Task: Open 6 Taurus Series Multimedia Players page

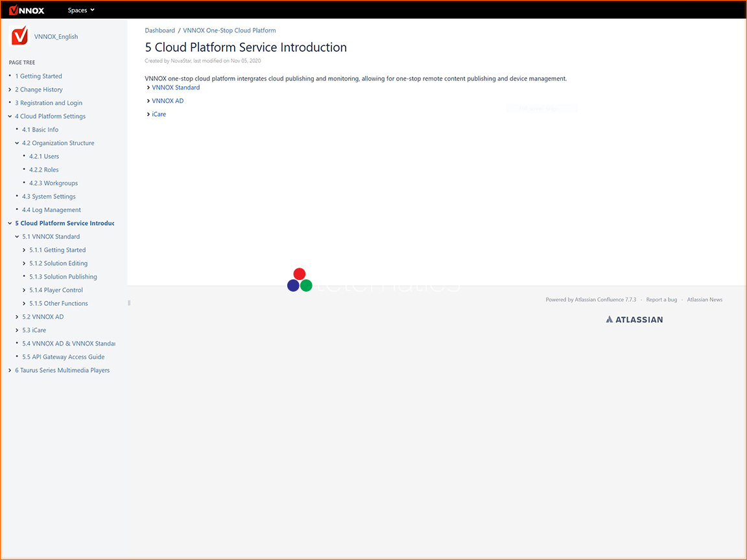Action: point(62,370)
